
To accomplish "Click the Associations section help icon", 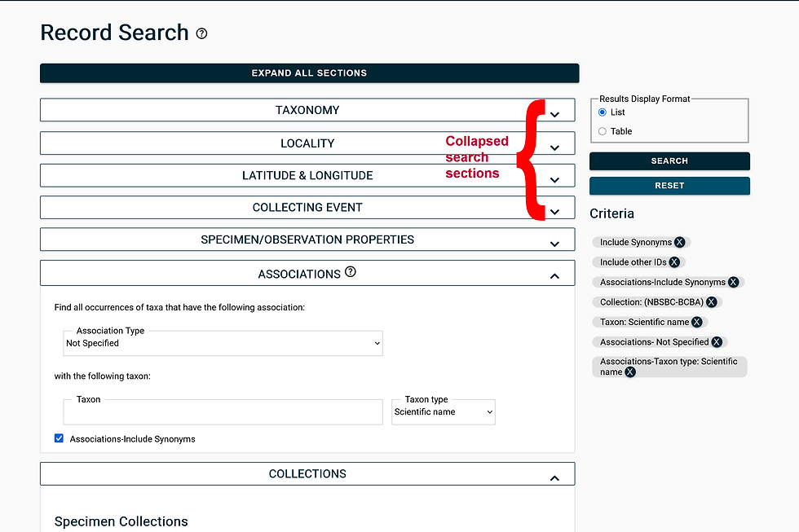I will [x=351, y=272].
